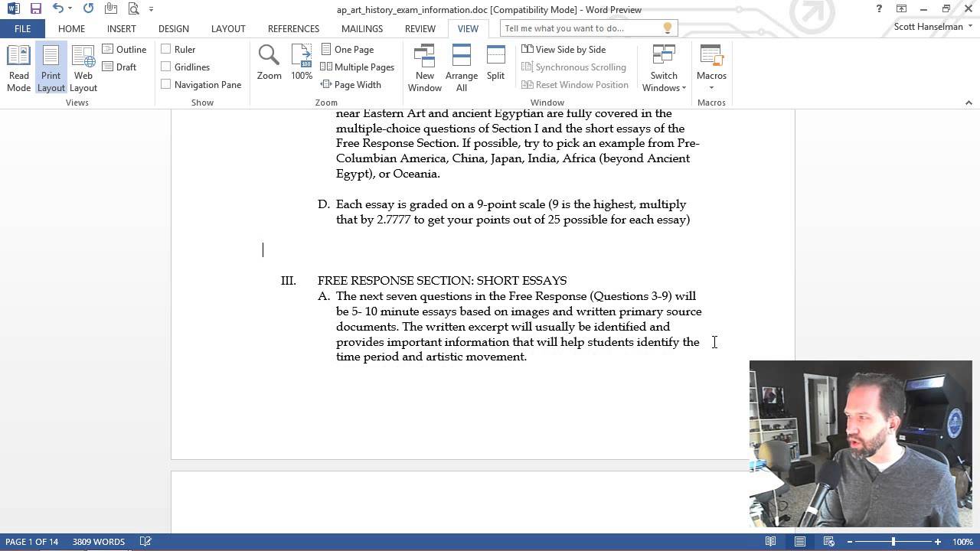Click Reset Window Position
The height and width of the screenshot is (551, 980).
(575, 84)
